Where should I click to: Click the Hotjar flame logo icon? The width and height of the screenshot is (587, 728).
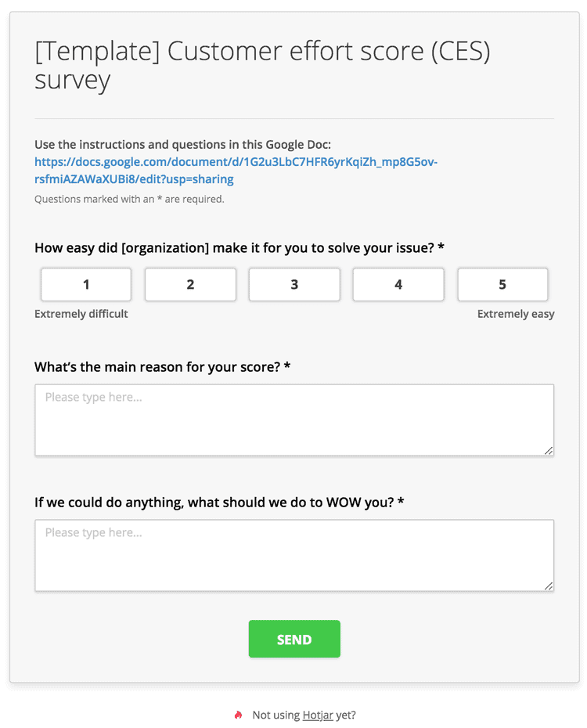(x=238, y=715)
